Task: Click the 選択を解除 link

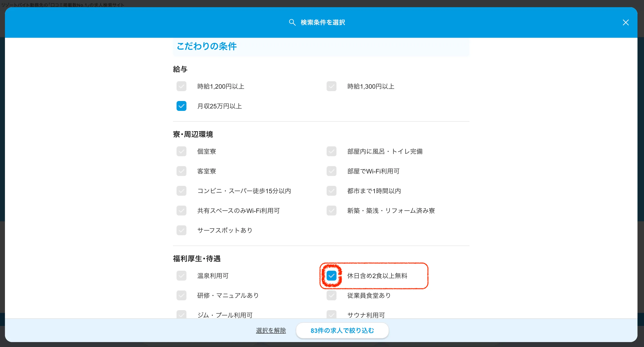Action: click(271, 330)
